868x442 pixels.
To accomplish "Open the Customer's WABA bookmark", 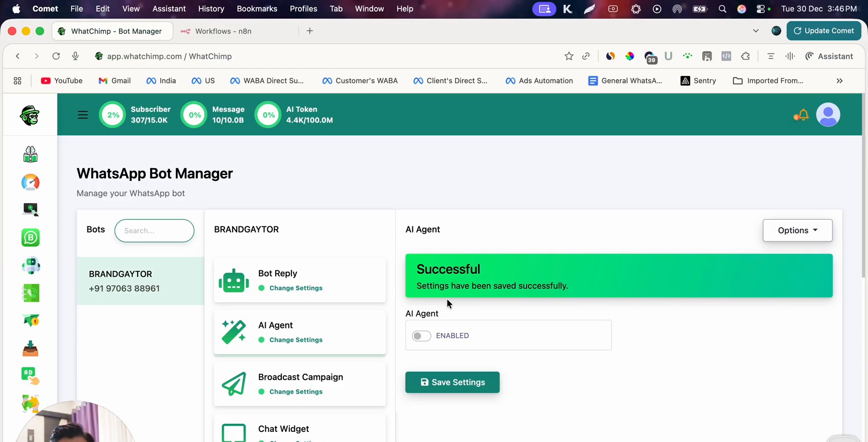I will tap(360, 81).
